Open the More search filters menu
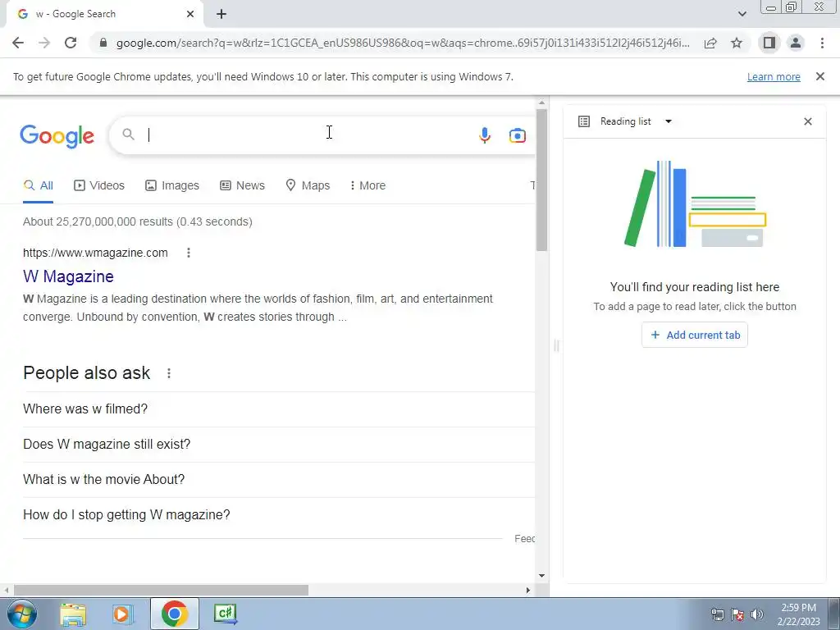The width and height of the screenshot is (840, 630). [x=367, y=185]
